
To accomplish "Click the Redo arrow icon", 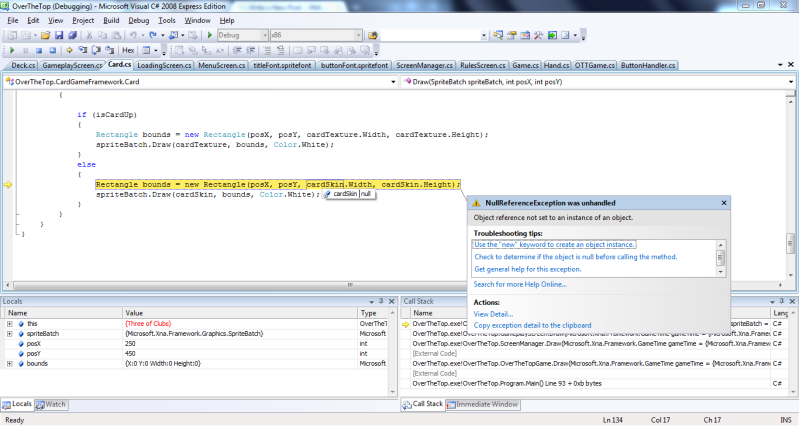I will [152, 35].
